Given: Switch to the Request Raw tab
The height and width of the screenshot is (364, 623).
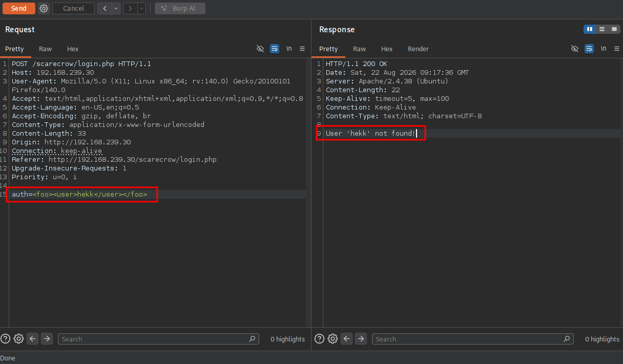Looking at the screenshot, I should (46, 49).
